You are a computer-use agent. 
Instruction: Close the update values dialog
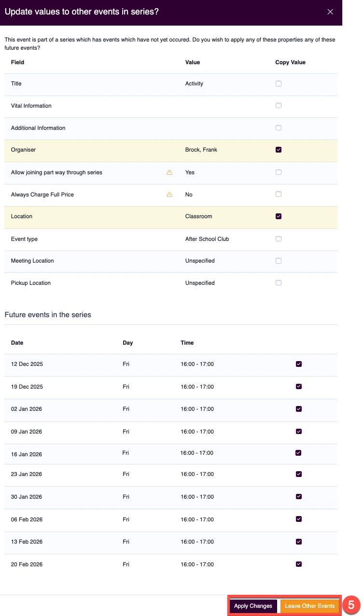coord(330,12)
